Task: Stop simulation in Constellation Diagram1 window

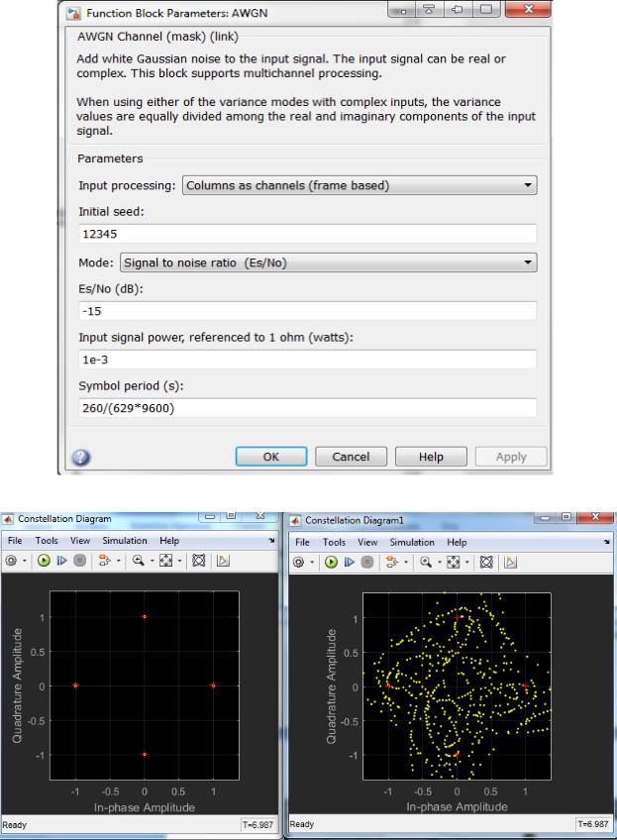Action: (x=367, y=562)
